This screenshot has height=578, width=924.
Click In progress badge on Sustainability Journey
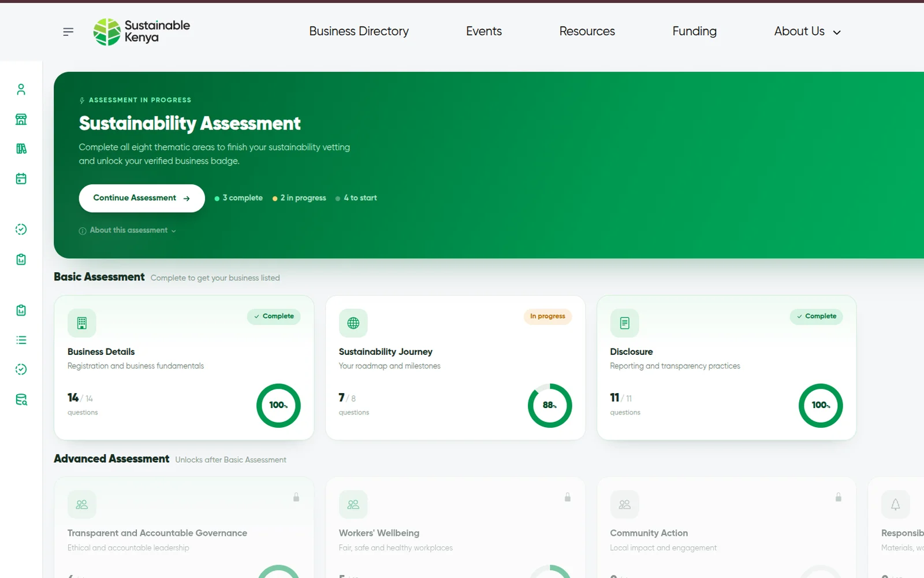[547, 316]
